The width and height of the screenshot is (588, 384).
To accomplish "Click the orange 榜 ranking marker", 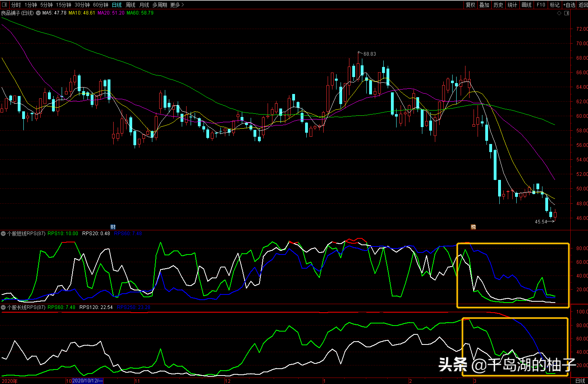I will pyautogui.click(x=474, y=227).
